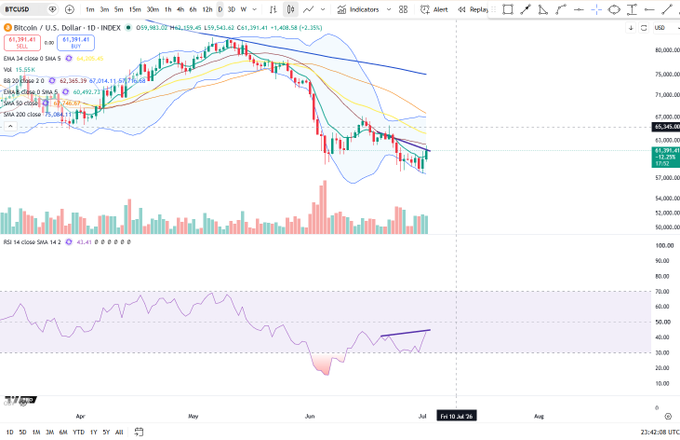Click the SMA 200 close legend label
The height and width of the screenshot is (440, 680).
(22, 114)
